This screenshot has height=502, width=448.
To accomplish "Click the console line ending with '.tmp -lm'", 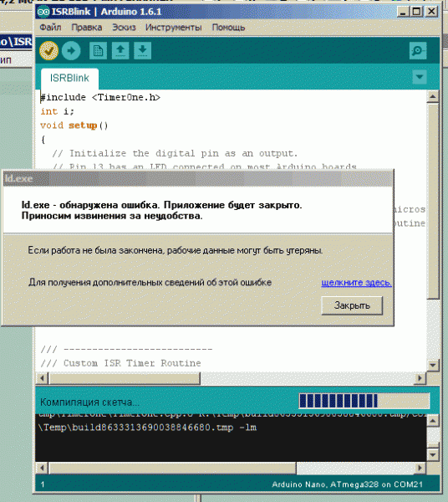I will tap(147, 428).
